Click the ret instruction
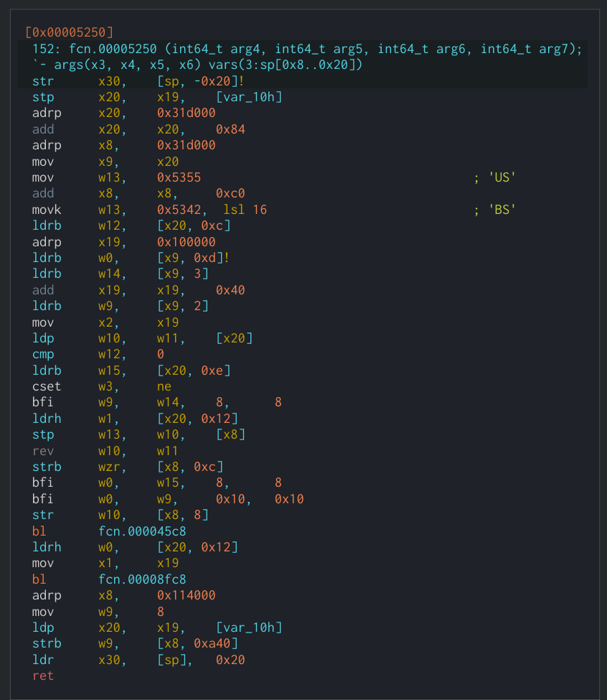The width and height of the screenshot is (607, 700). point(43,676)
